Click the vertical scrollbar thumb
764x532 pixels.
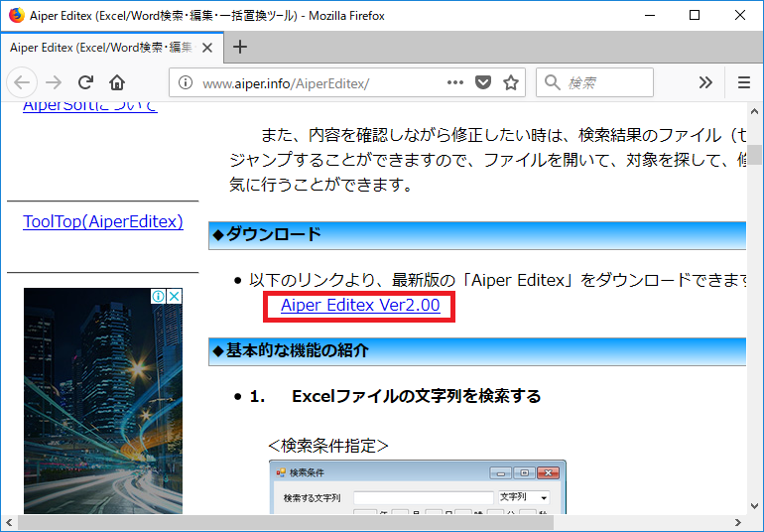click(x=755, y=155)
